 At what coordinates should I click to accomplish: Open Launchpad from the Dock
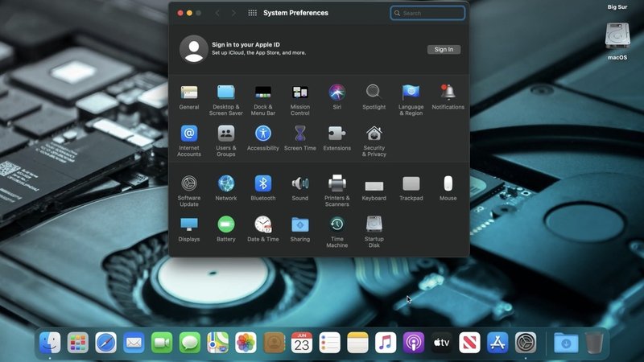click(77, 343)
